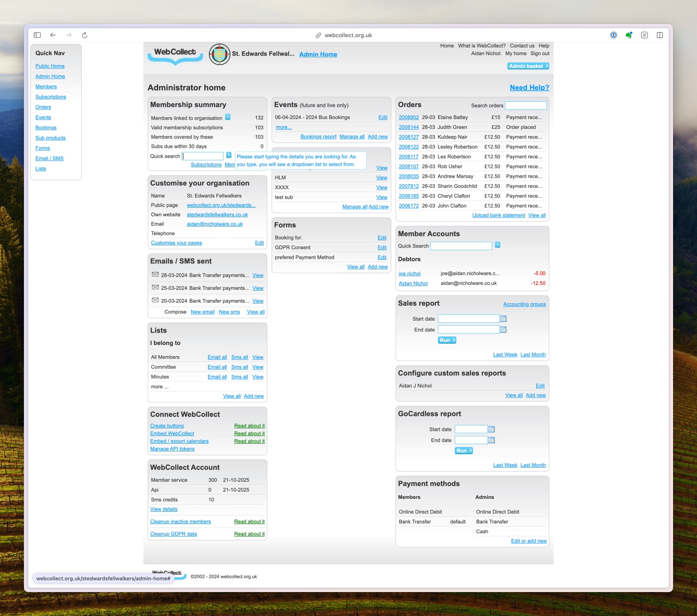This screenshot has width=697, height=616.
Task: Expand more events link in Events panel
Action: tap(283, 127)
